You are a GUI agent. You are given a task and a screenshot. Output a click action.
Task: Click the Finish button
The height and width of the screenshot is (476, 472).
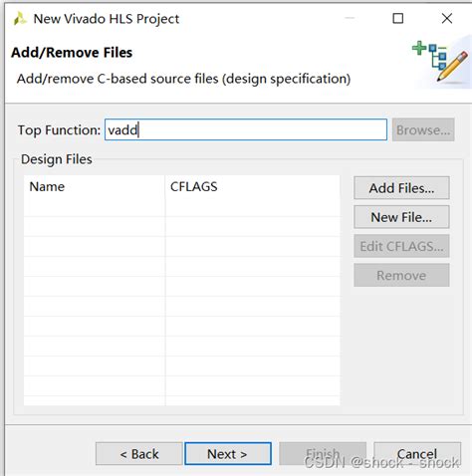click(x=323, y=454)
